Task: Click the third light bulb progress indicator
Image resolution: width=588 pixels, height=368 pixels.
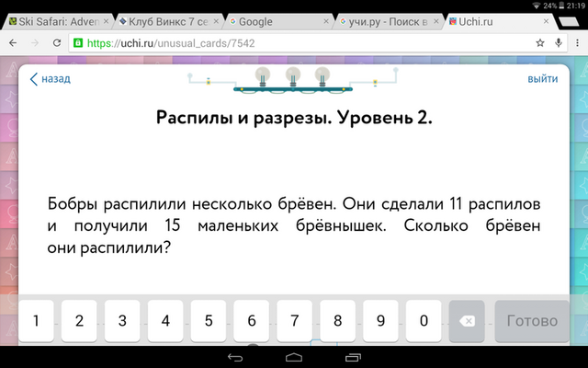Action: pyautogui.click(x=322, y=76)
